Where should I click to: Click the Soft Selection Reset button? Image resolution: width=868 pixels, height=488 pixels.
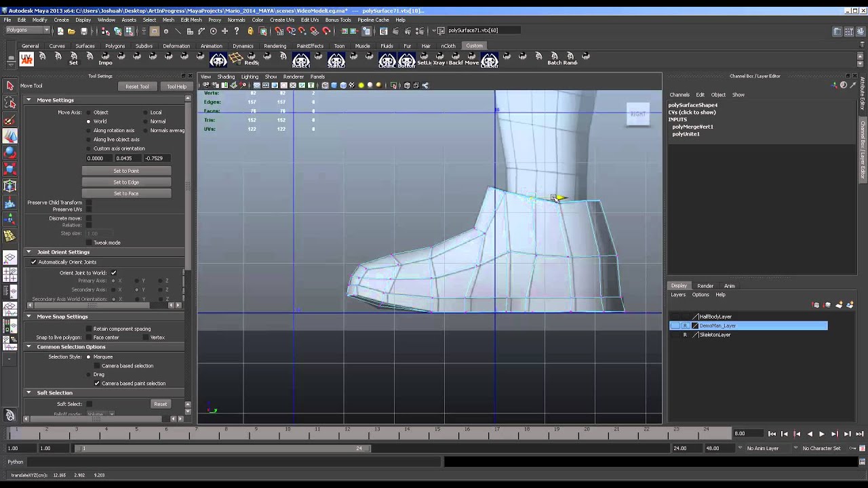tap(160, 404)
